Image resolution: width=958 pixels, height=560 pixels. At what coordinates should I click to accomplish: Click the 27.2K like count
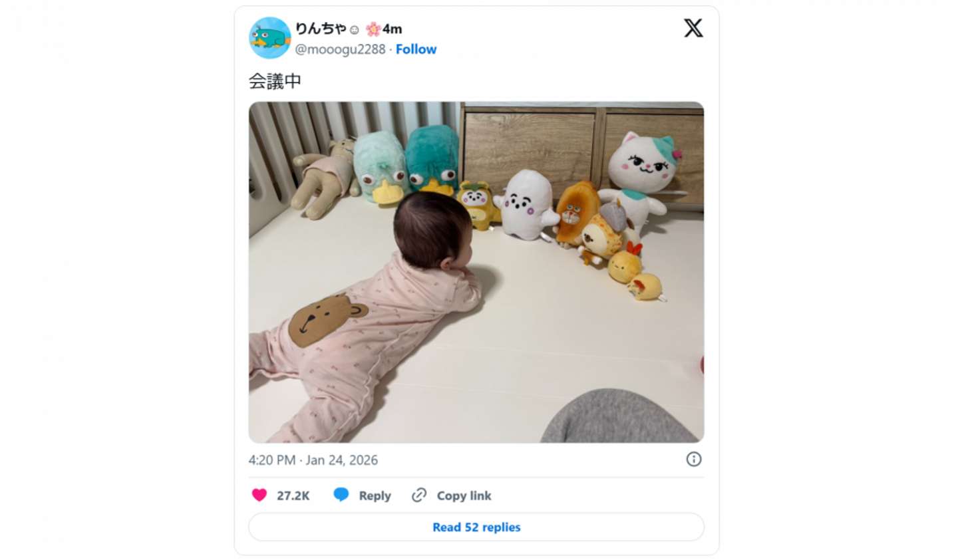tap(293, 495)
